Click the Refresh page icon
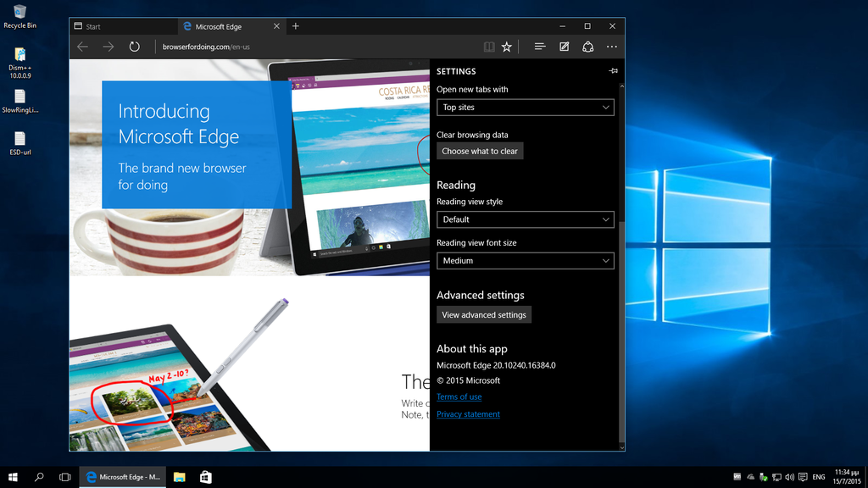The height and width of the screenshot is (488, 868). coord(134,47)
